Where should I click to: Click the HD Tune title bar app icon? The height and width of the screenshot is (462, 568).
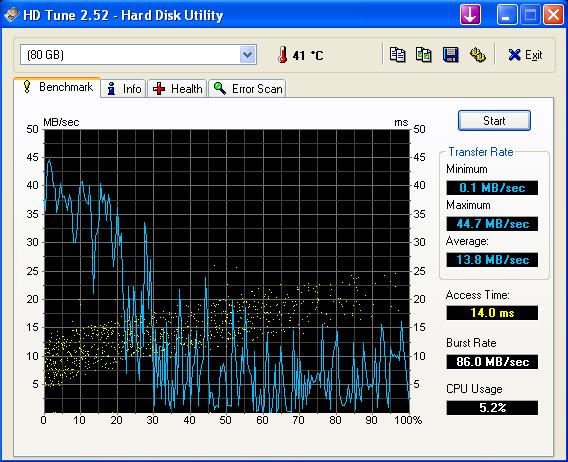pos(11,14)
